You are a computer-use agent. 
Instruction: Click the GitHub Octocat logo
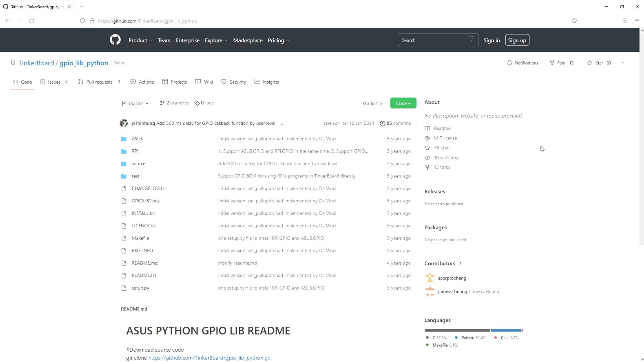[115, 40]
